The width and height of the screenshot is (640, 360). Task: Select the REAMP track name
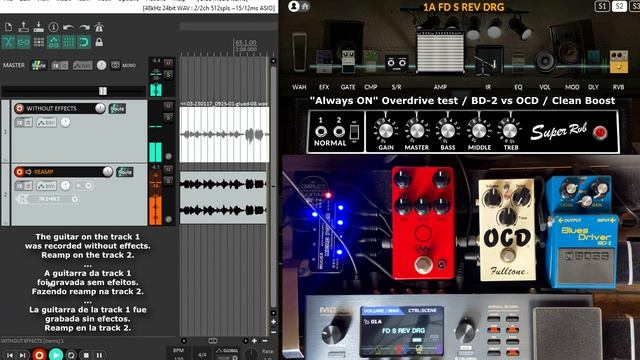pos(44,172)
